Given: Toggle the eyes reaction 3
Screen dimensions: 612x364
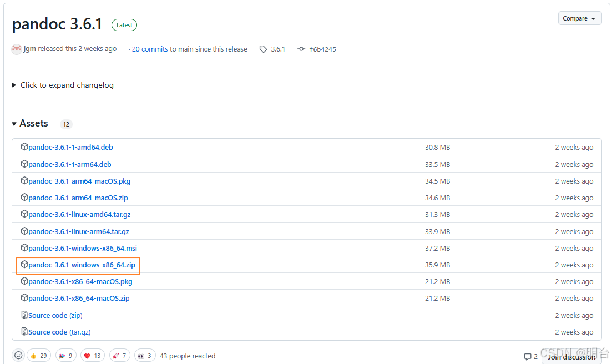Looking at the screenshot, I should pos(145,356).
